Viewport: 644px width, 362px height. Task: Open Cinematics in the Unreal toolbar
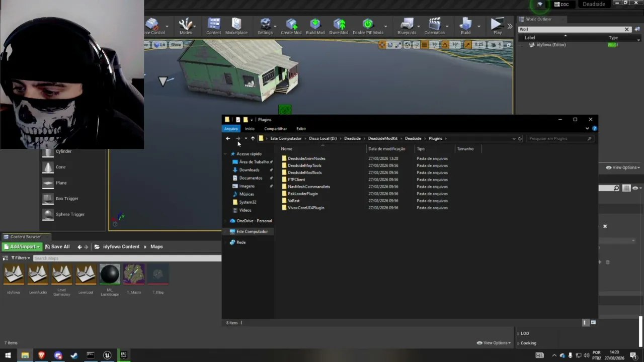pos(434,26)
